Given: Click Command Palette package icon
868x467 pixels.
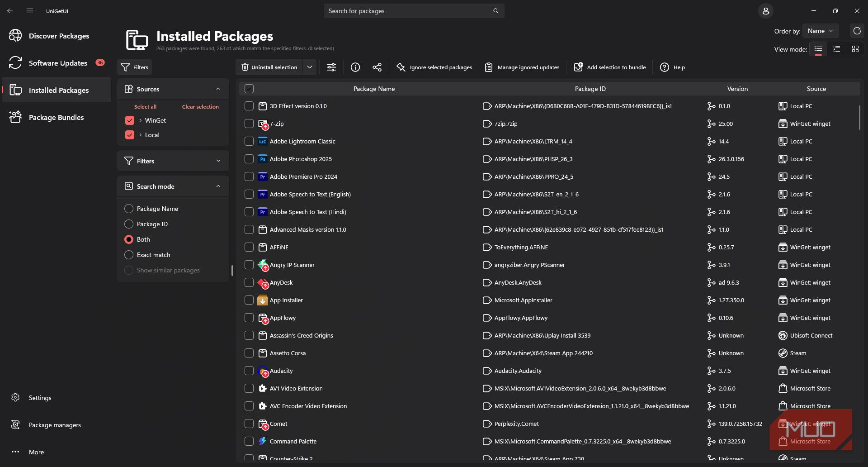Looking at the screenshot, I should pos(262,441).
